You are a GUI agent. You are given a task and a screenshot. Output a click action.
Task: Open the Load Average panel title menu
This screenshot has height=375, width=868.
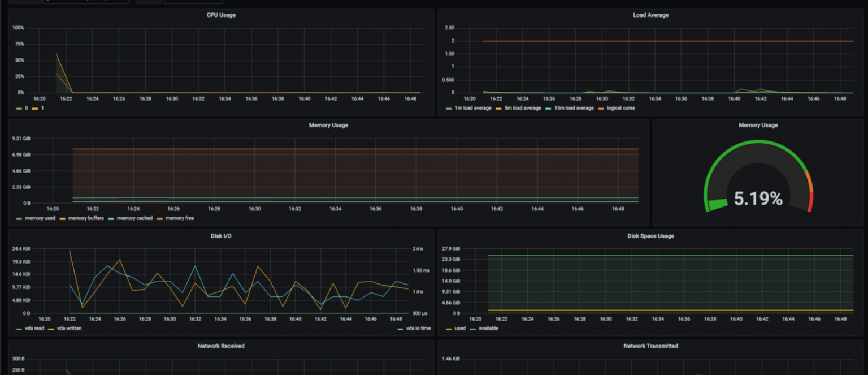[650, 15]
